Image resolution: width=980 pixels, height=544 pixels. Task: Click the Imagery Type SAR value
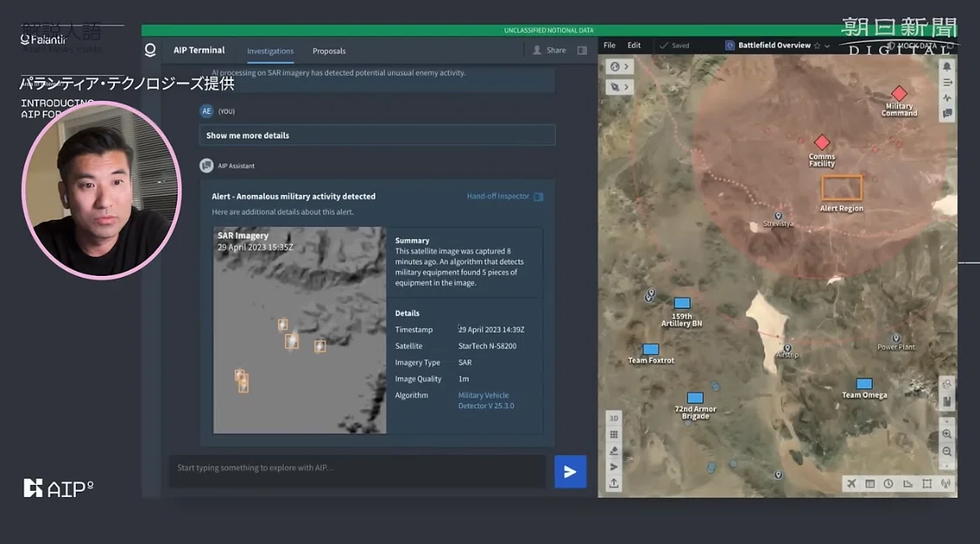(x=464, y=362)
